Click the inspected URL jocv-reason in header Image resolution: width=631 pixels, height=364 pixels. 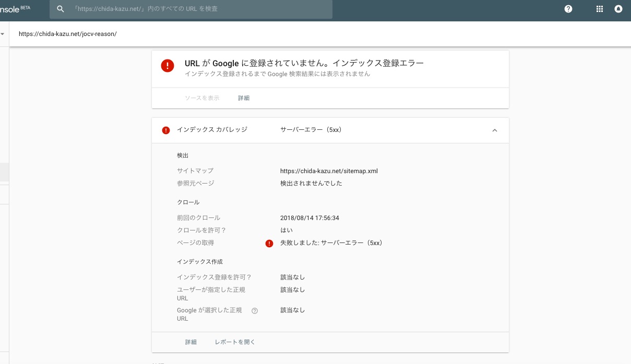pyautogui.click(x=68, y=34)
